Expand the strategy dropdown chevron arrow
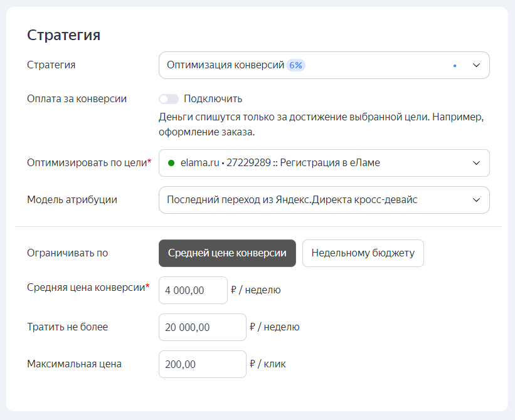 pos(476,65)
